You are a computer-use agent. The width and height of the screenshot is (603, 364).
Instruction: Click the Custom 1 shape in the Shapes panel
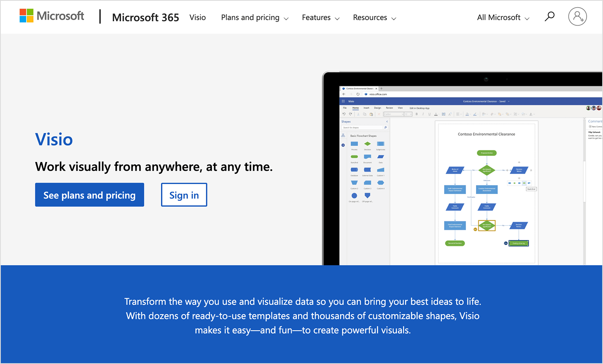tap(381, 170)
